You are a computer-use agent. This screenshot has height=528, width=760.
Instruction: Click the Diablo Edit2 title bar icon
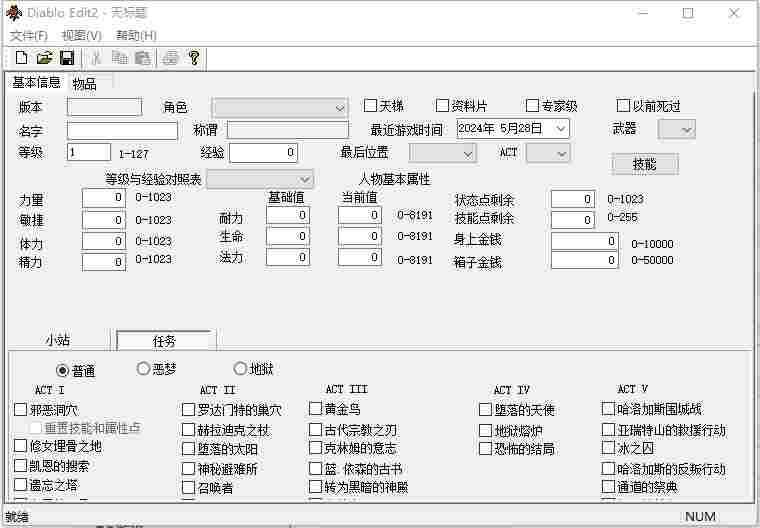pos(13,13)
